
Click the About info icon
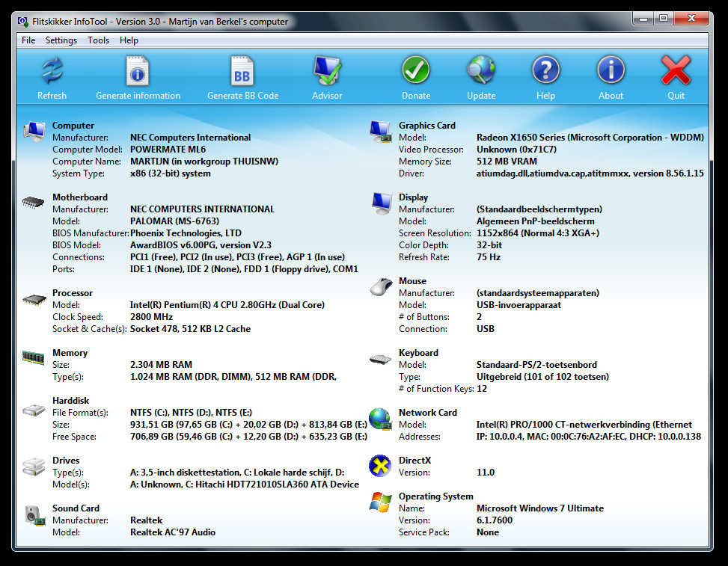pos(611,70)
